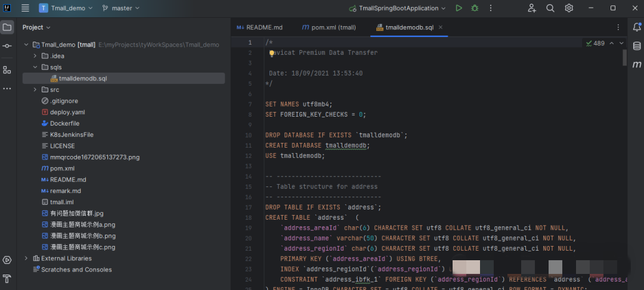Open the Structure tool window
Image resolution: width=644 pixels, height=290 pixels.
pos(7,70)
